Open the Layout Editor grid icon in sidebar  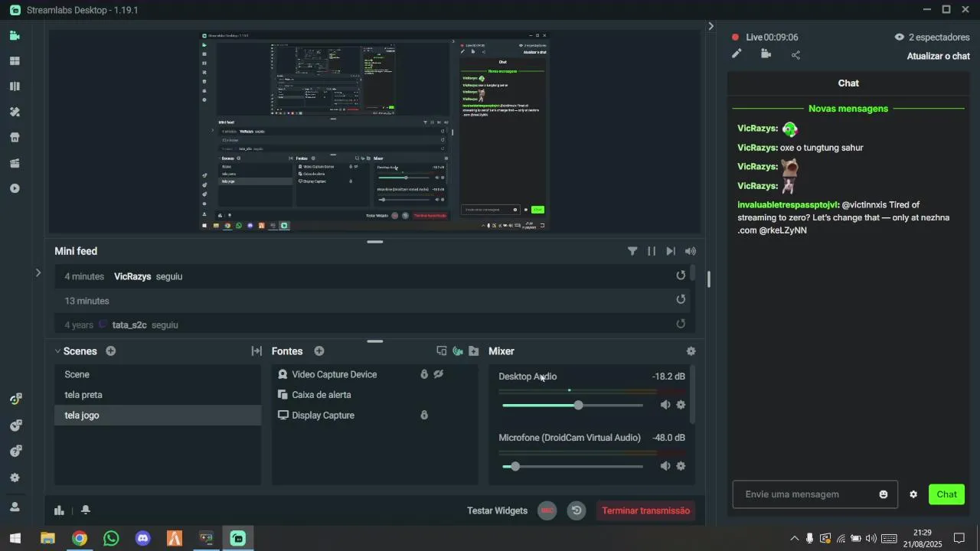15,61
